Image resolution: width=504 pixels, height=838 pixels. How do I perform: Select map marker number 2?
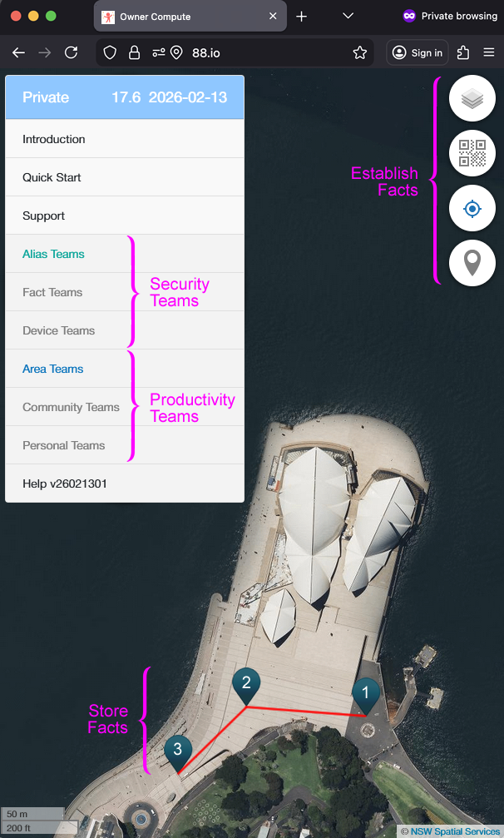[x=246, y=687]
